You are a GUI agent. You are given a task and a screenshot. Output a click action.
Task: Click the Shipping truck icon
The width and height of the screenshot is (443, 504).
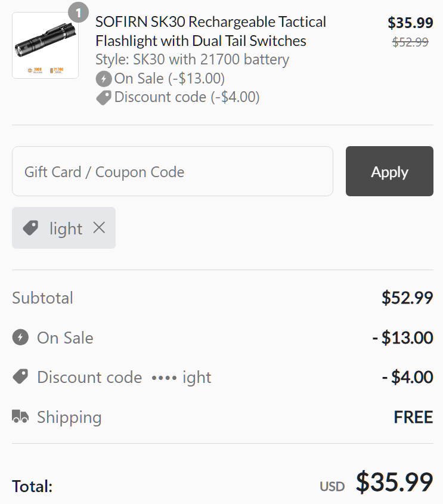pyautogui.click(x=20, y=417)
